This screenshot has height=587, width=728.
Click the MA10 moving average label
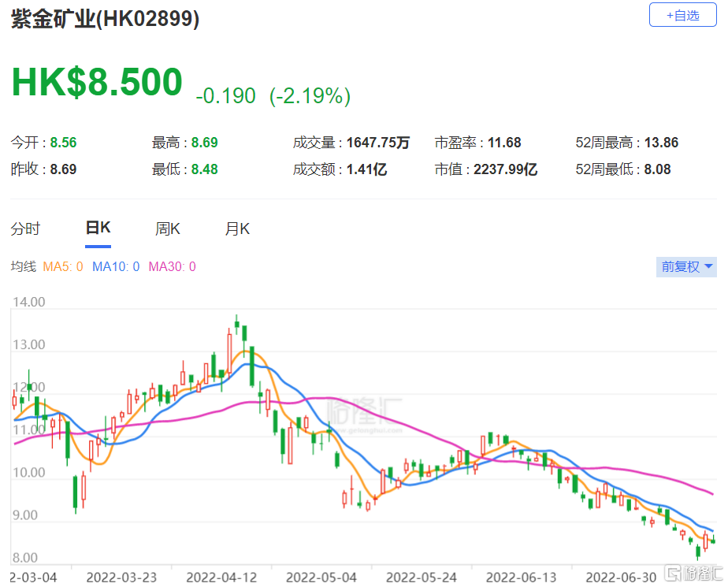tap(116, 266)
